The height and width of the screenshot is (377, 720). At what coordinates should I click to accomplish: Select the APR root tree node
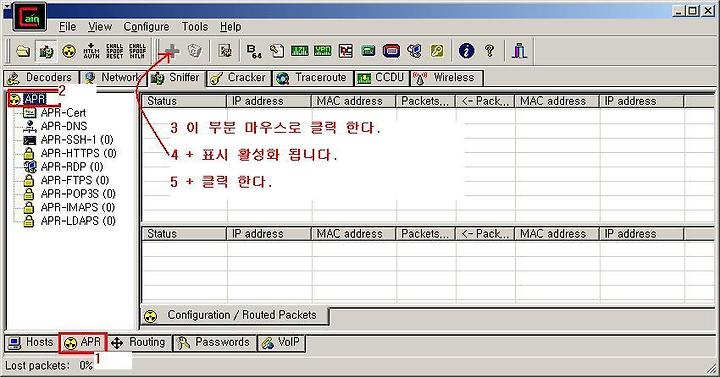coord(35,99)
